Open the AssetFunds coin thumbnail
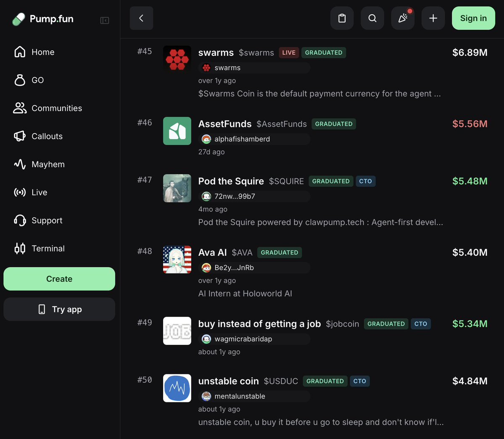504x439 pixels. tap(177, 131)
